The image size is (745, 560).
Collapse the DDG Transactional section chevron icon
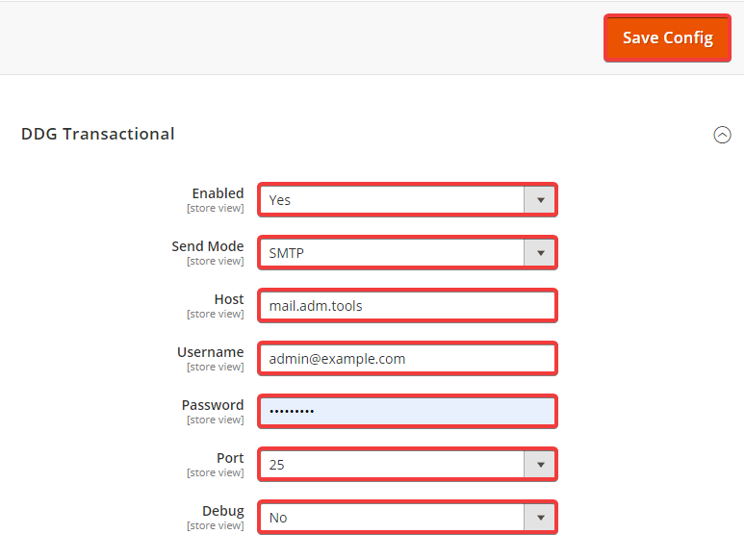click(722, 135)
